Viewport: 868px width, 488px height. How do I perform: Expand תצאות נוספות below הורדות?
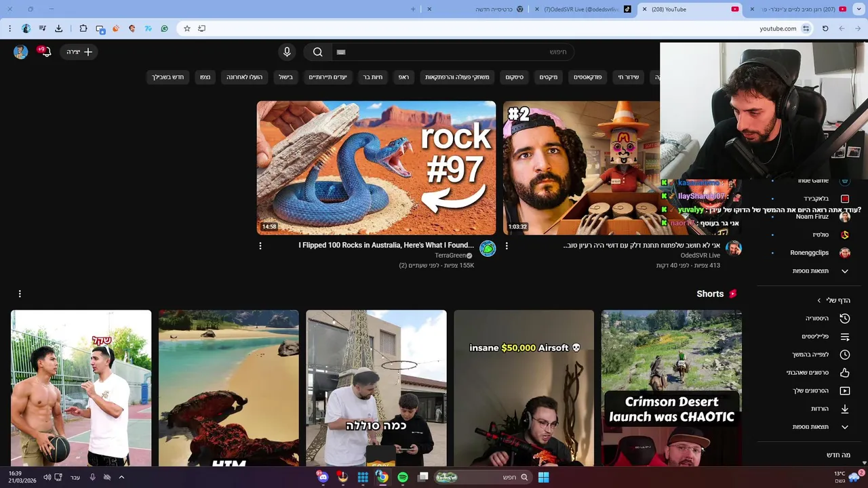(x=845, y=427)
